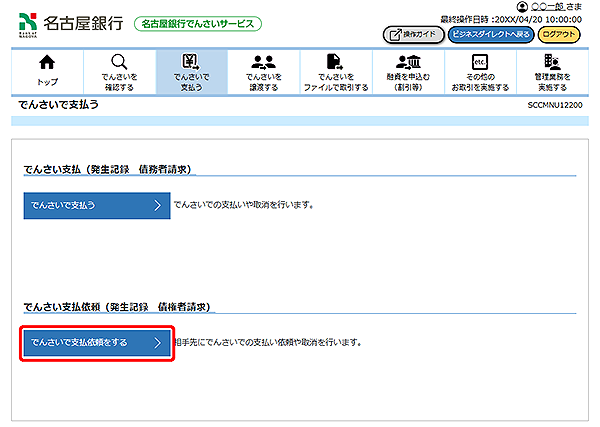Click ファイルで取引する file icon
This screenshot has width=600, height=427.
coord(335,62)
